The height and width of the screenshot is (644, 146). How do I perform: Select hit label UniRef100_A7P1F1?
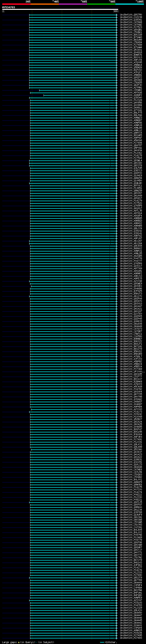pos(131,72)
